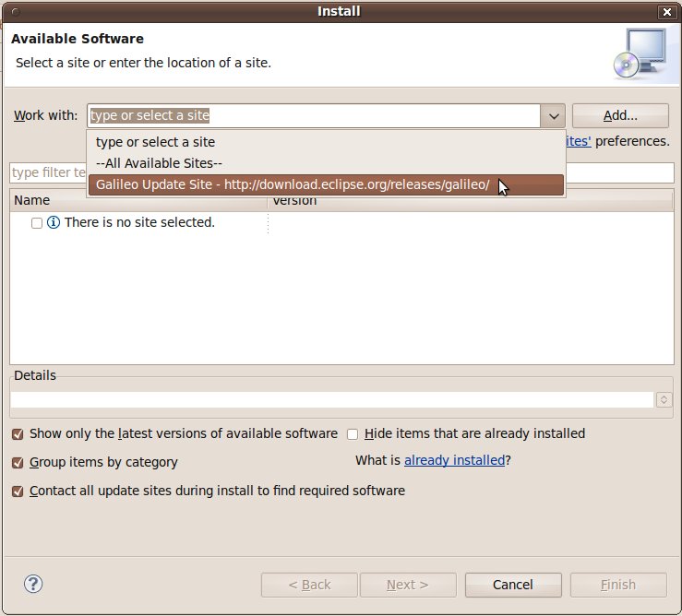Image resolution: width=682 pixels, height=616 pixels.
Task: Click the Cancel button
Action: pos(513,585)
